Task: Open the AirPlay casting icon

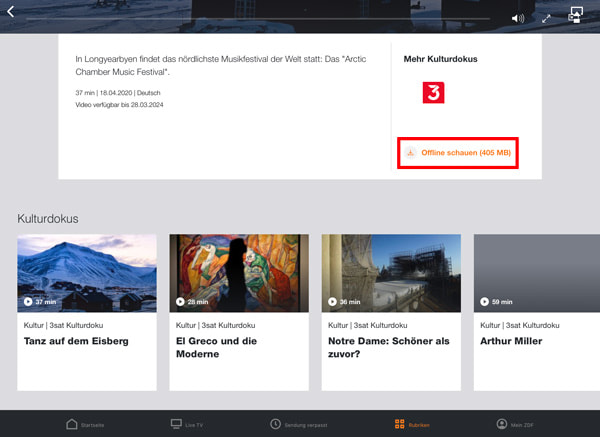Action: pos(576,15)
